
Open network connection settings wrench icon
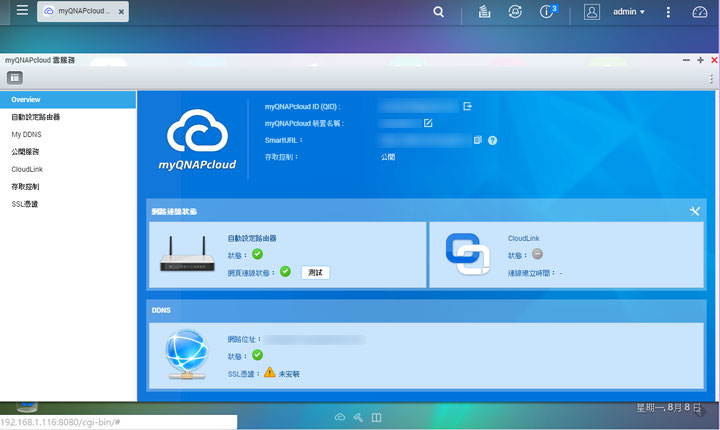[x=695, y=211]
